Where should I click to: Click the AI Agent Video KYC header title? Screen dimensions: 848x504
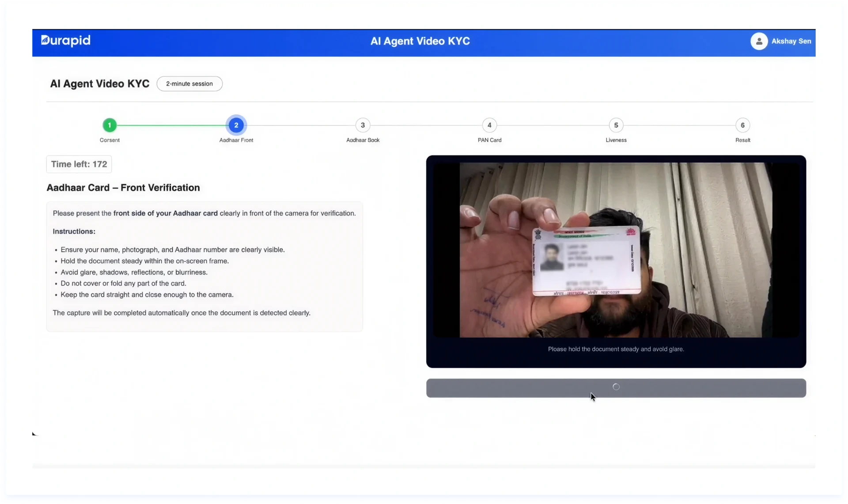click(x=420, y=41)
